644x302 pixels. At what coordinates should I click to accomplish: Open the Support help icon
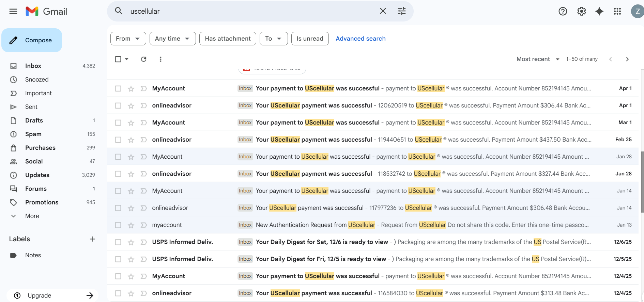pos(563,11)
